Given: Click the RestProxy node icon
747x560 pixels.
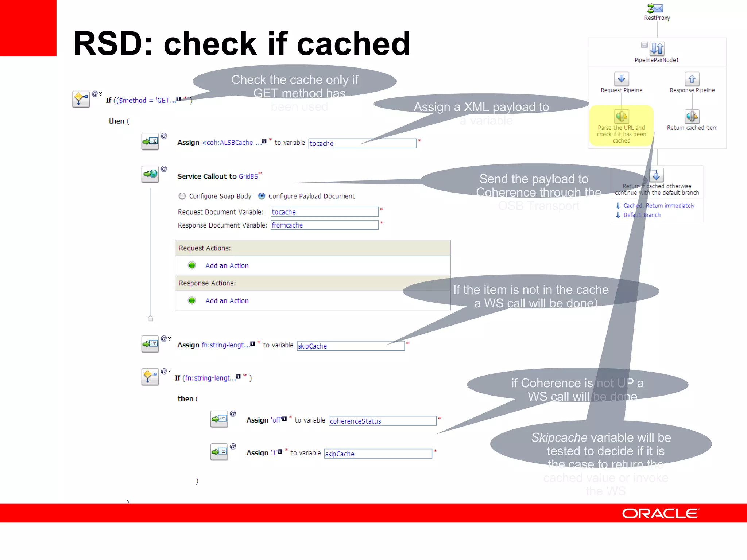Looking at the screenshot, I should pyautogui.click(x=655, y=8).
